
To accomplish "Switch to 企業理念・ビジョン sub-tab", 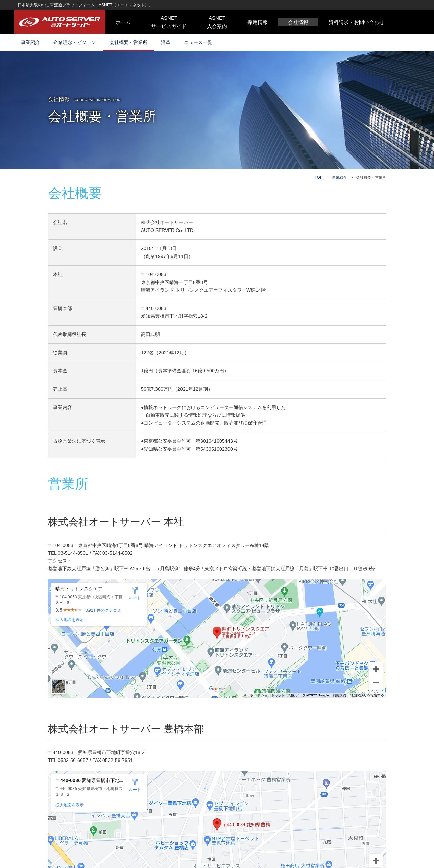I will pyautogui.click(x=75, y=42).
